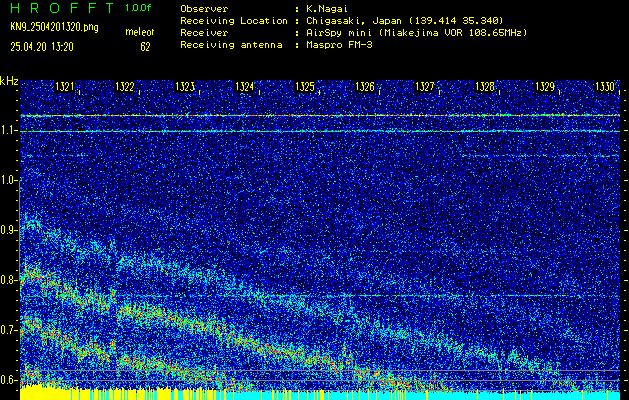Screen dimensions: 629x400
Task: Select the Chigasaki, Japan coordinates text
Action: (405, 21)
